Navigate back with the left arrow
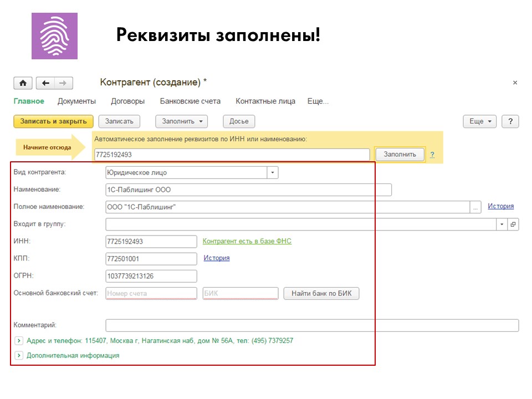Screen dimensions: 532x399 point(45,83)
